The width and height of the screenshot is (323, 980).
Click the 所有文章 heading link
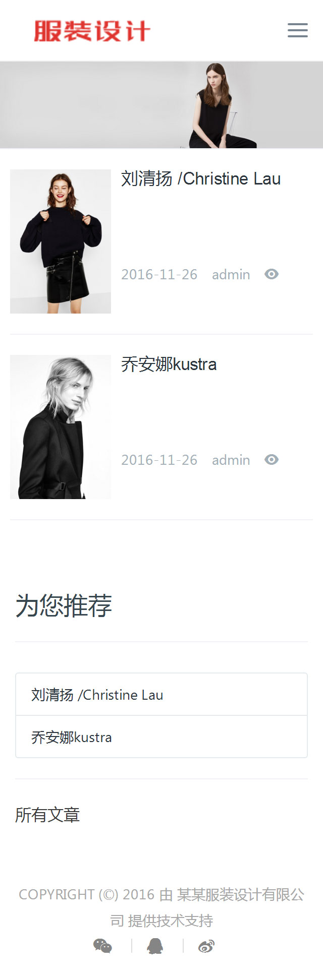click(47, 814)
